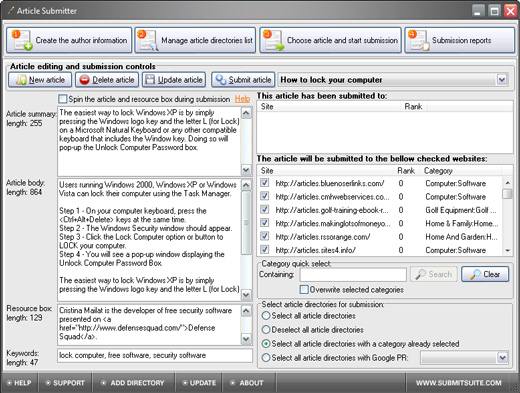Enable Overwrite selected categories checkbox
This screenshot has height=393, width=520.
click(304, 290)
